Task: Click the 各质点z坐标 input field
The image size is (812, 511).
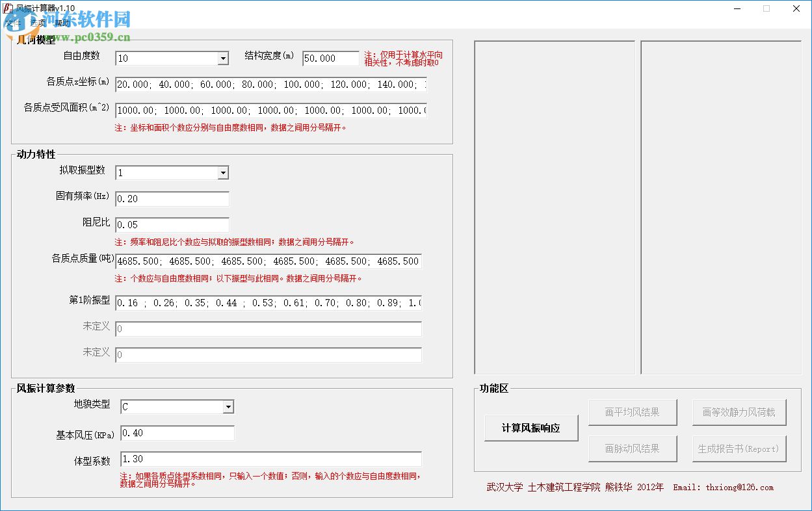Action: pyautogui.click(x=270, y=85)
